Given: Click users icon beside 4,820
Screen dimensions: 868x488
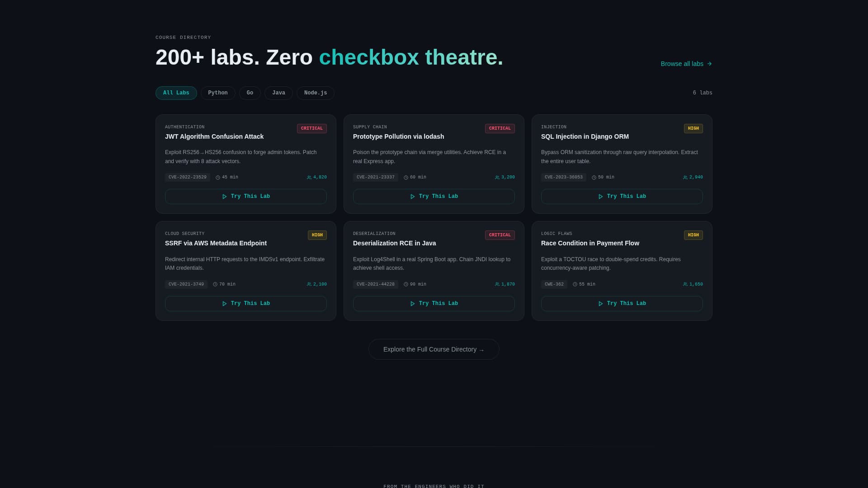Looking at the screenshot, I should click(309, 178).
